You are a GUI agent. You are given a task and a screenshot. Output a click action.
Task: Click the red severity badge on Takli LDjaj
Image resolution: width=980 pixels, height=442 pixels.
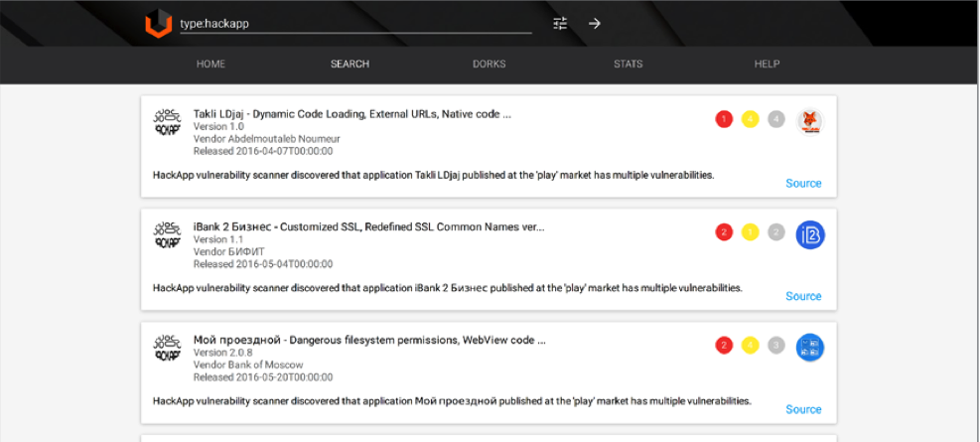coord(724,119)
